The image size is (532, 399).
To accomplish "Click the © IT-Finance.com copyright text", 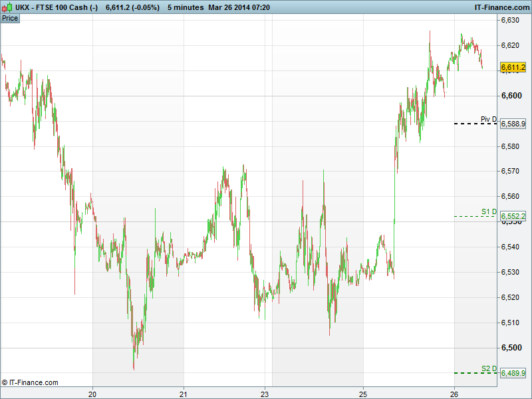I will tap(30, 382).
